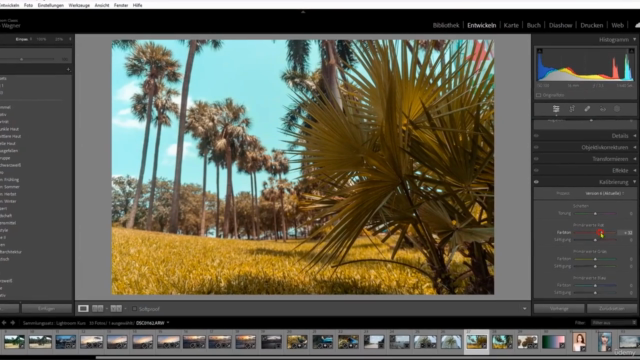The image size is (640, 360).
Task: Select the woman portrait thumbnail in filmstrip
Action: click(x=579, y=342)
